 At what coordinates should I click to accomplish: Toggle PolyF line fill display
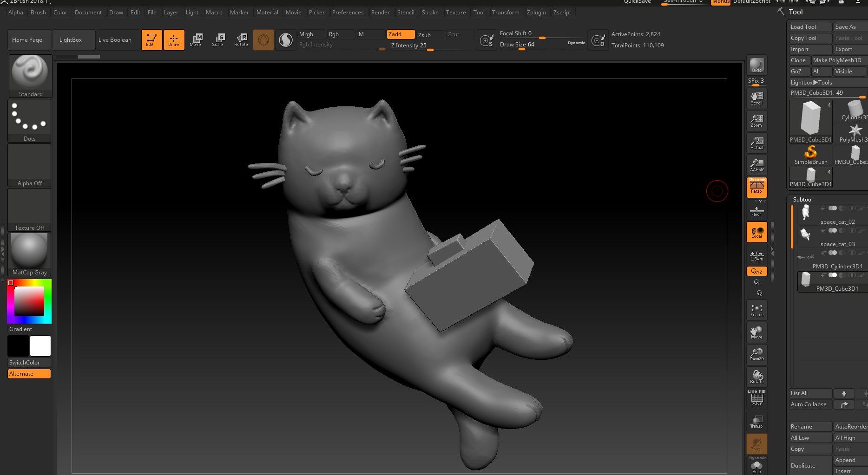(x=756, y=399)
